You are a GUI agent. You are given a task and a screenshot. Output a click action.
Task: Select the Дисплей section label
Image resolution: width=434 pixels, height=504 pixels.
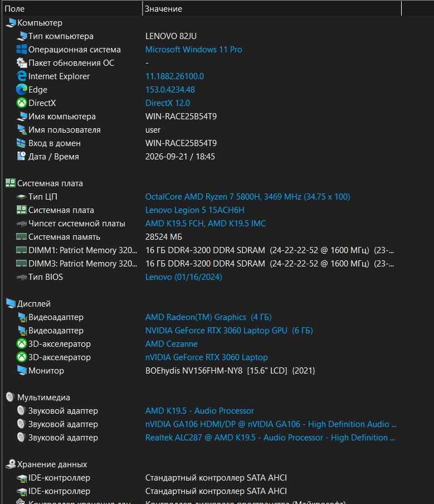(34, 304)
